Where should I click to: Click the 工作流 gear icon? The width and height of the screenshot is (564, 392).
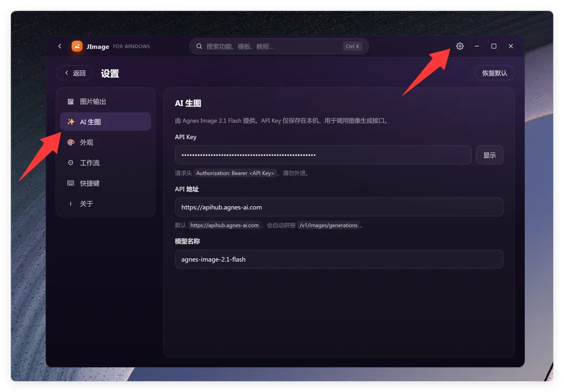tap(70, 162)
